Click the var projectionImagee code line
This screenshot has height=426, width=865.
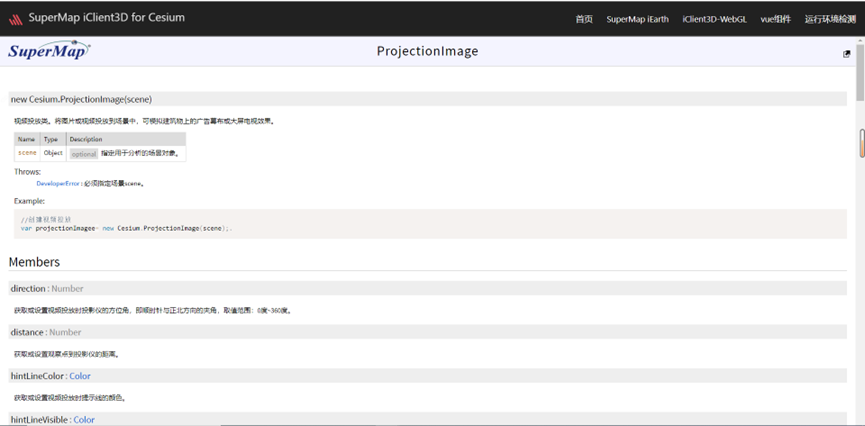126,228
